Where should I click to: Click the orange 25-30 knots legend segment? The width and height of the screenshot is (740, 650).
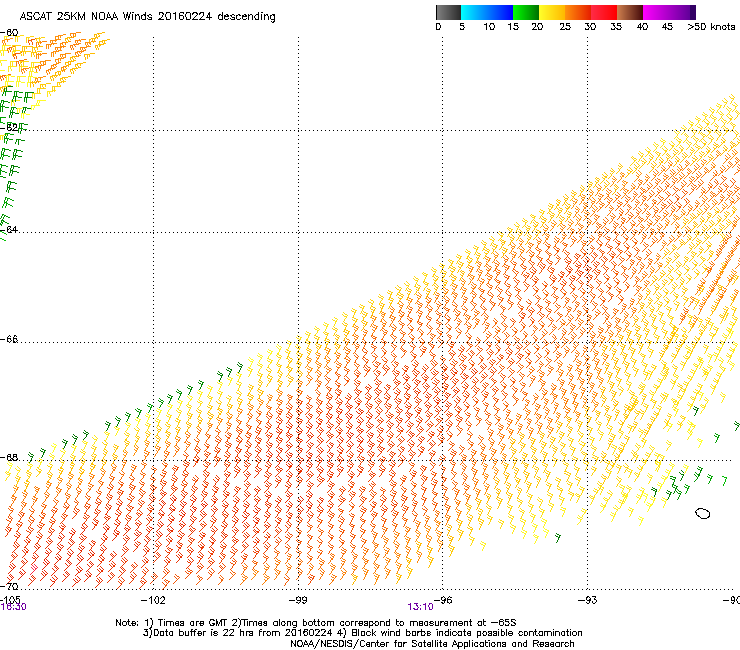pos(578,12)
